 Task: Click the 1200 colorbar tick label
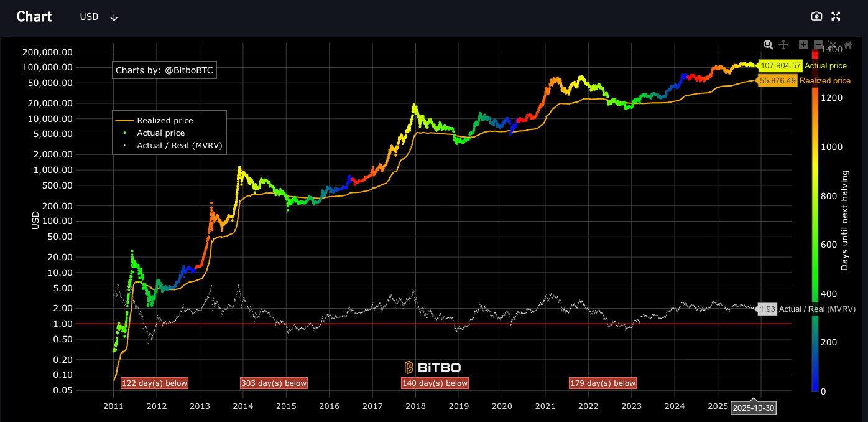coord(833,98)
